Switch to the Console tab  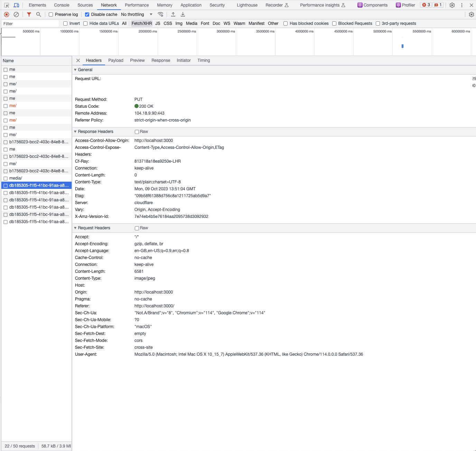(62, 5)
